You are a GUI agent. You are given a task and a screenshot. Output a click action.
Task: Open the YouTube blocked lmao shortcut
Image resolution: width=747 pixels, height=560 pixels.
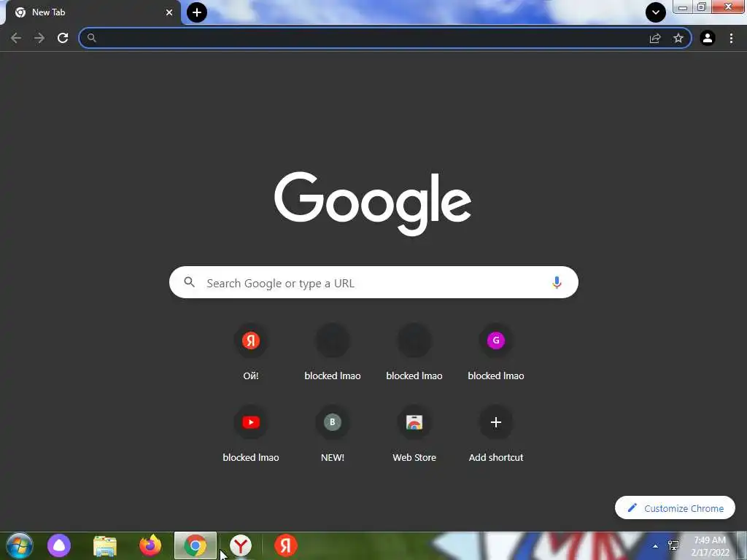tap(251, 434)
